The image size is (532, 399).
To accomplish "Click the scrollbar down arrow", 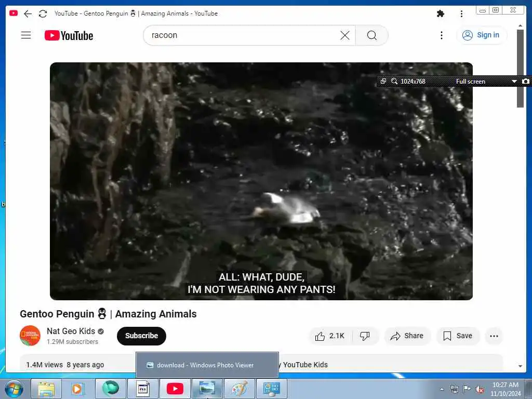I will pyautogui.click(x=520, y=366).
